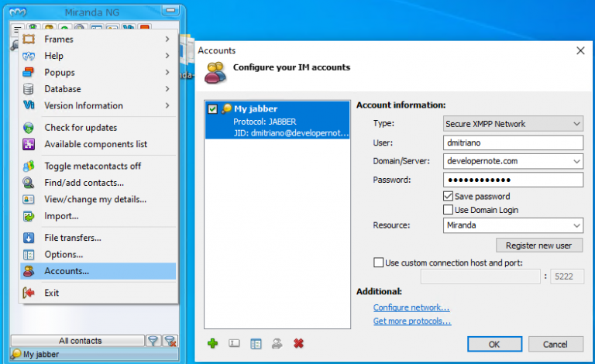Expand the Version Information submenu
595x364 pixels.
coord(167,105)
